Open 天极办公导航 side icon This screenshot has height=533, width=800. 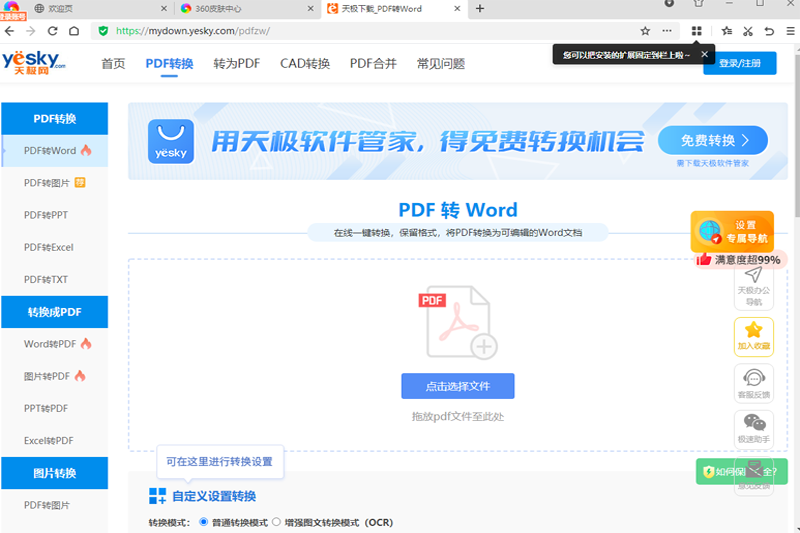tap(754, 288)
